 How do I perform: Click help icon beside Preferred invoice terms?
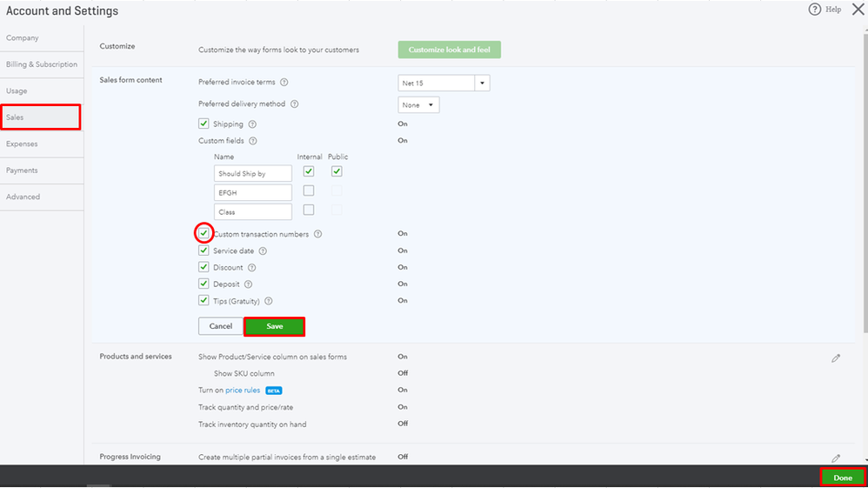(x=284, y=83)
